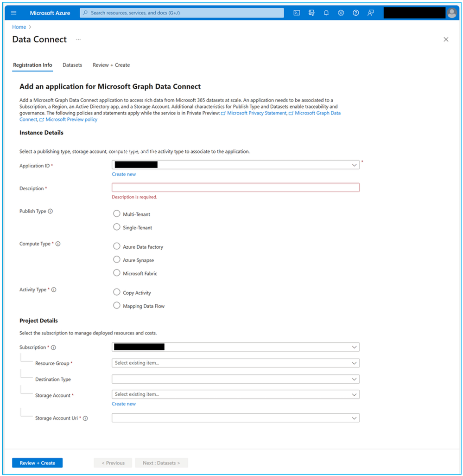Open Cloud Shell from top bar
Viewport: 463px width, 476px height.
[297, 13]
